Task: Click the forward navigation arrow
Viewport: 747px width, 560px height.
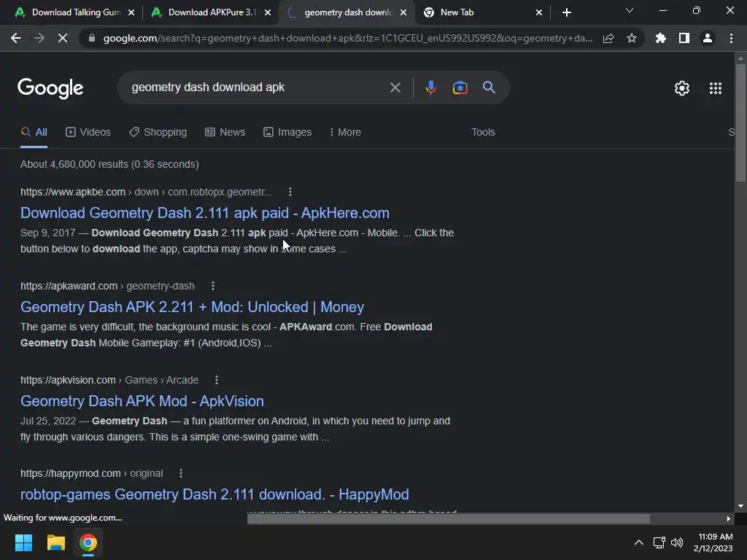Action: (39, 38)
